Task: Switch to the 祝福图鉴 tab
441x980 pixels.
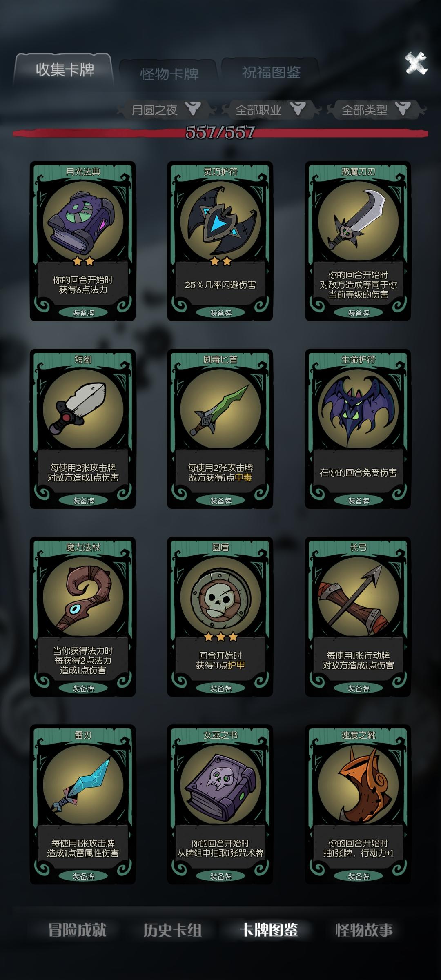Action: (271, 73)
